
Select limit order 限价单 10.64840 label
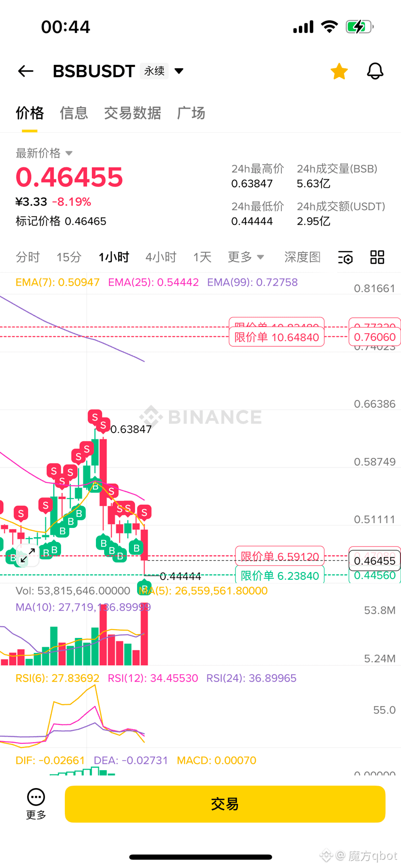(277, 337)
